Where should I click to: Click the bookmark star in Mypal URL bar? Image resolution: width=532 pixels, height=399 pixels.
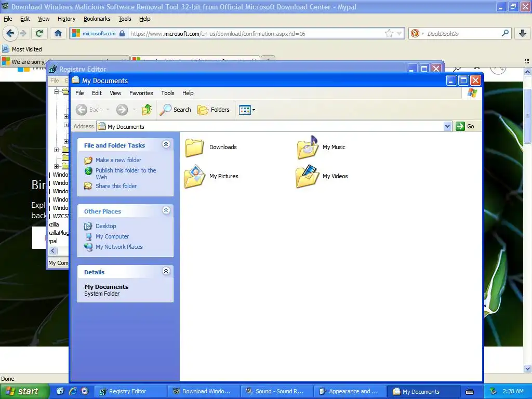(389, 33)
